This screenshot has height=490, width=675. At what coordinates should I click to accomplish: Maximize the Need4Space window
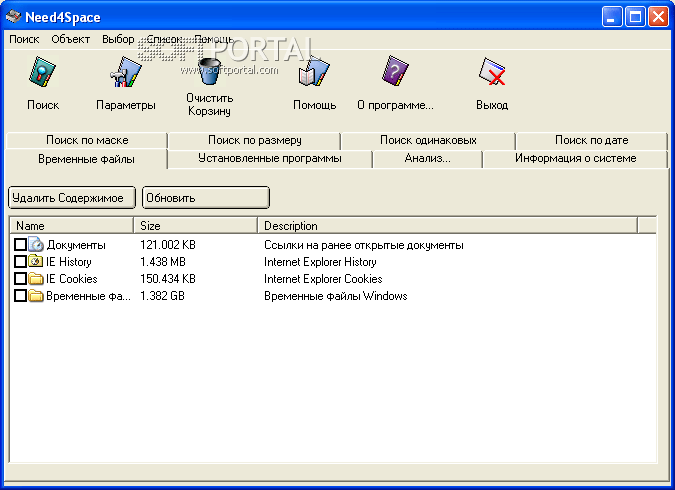tap(635, 17)
